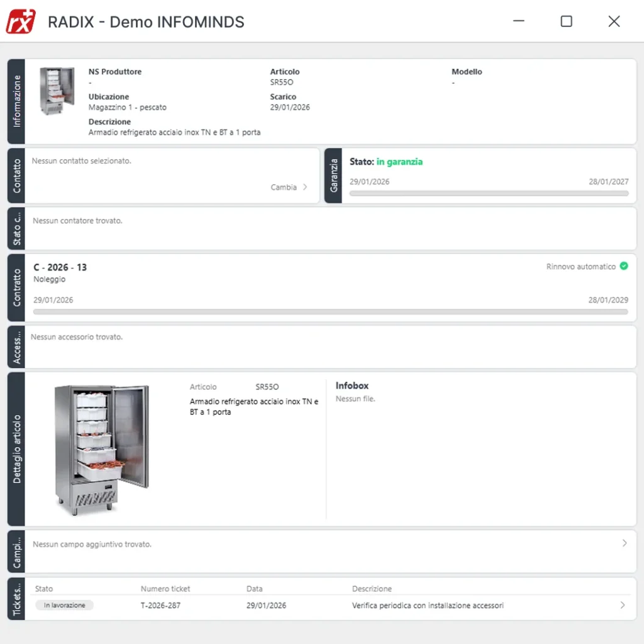Click the In lavorazione status badge
This screenshot has height=644, width=644.
click(65, 605)
